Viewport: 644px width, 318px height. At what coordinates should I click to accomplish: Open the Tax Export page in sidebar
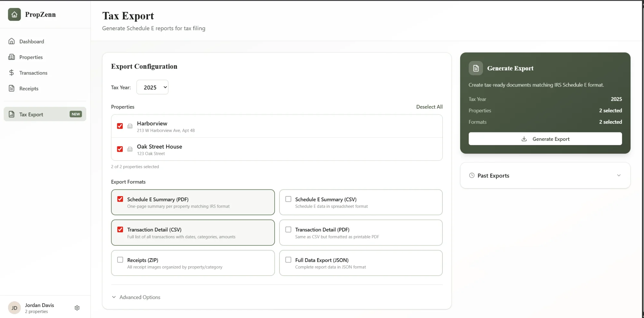(x=31, y=114)
